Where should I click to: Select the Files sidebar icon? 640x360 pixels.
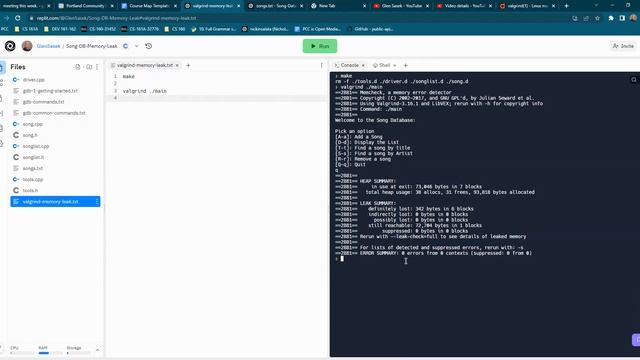(x=2, y=67)
